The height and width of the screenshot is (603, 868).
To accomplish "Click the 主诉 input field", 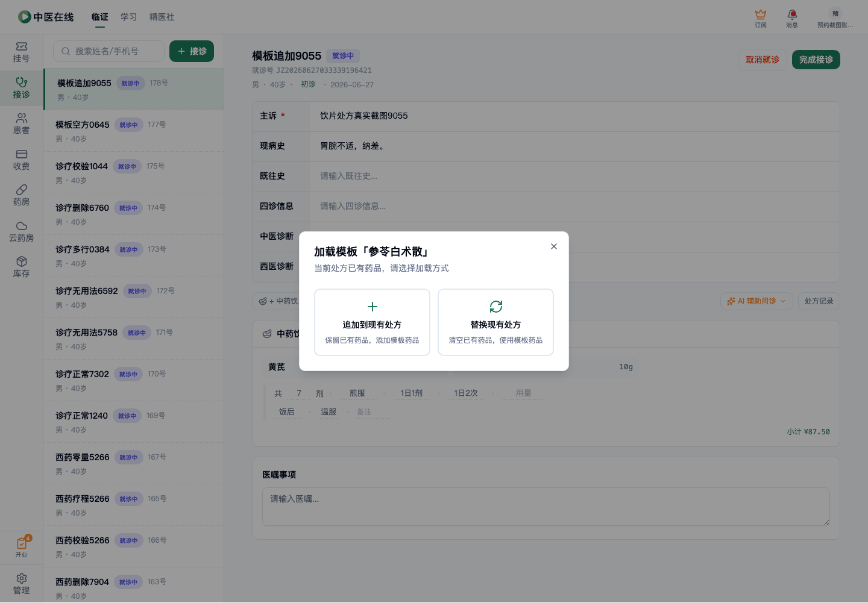I will point(575,116).
